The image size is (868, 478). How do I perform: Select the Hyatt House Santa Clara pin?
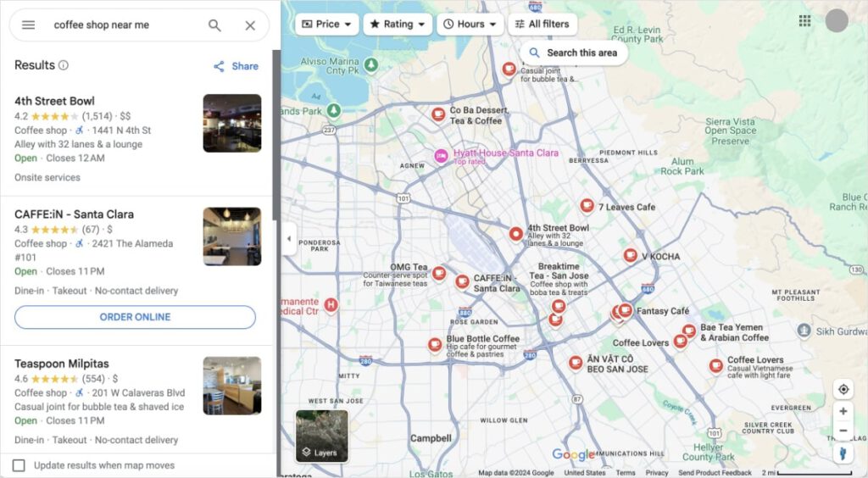point(441,156)
